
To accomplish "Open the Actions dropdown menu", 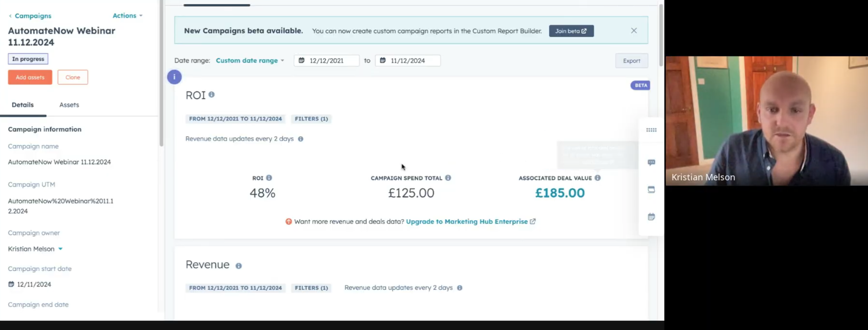I will pos(127,15).
